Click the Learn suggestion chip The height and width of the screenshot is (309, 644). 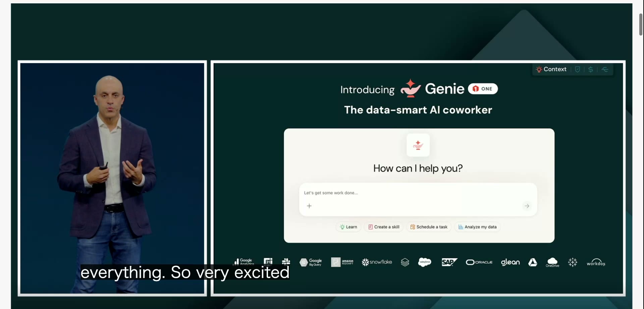pos(348,227)
